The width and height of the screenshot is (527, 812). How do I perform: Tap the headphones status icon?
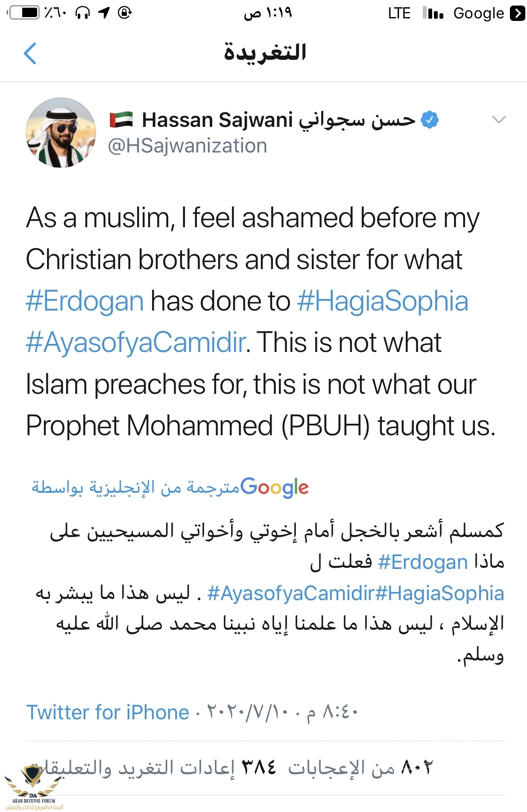[x=82, y=13]
